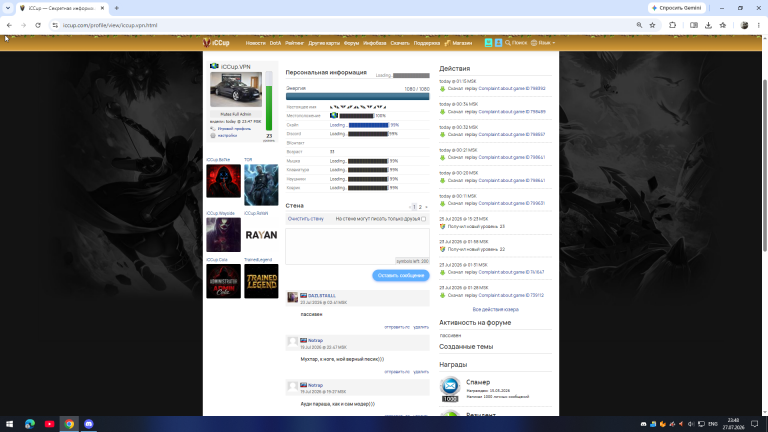
Task: Expand the tab search dropdown arrow
Action: click(8, 8)
